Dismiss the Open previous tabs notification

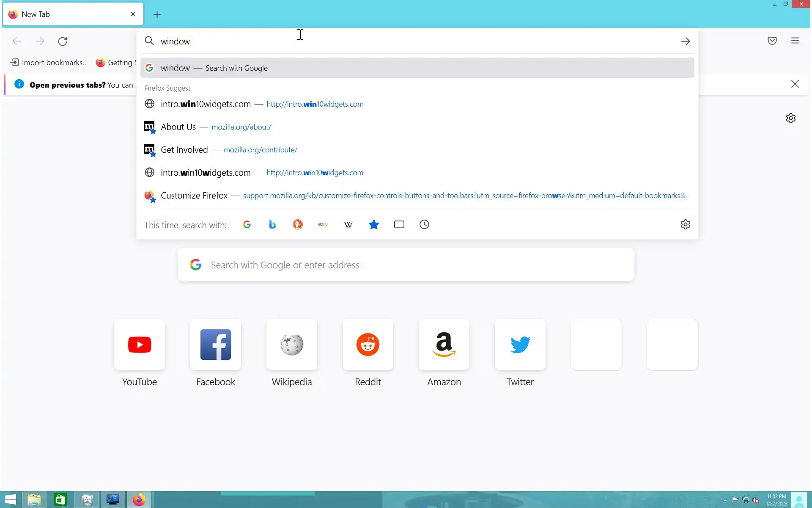click(x=795, y=84)
